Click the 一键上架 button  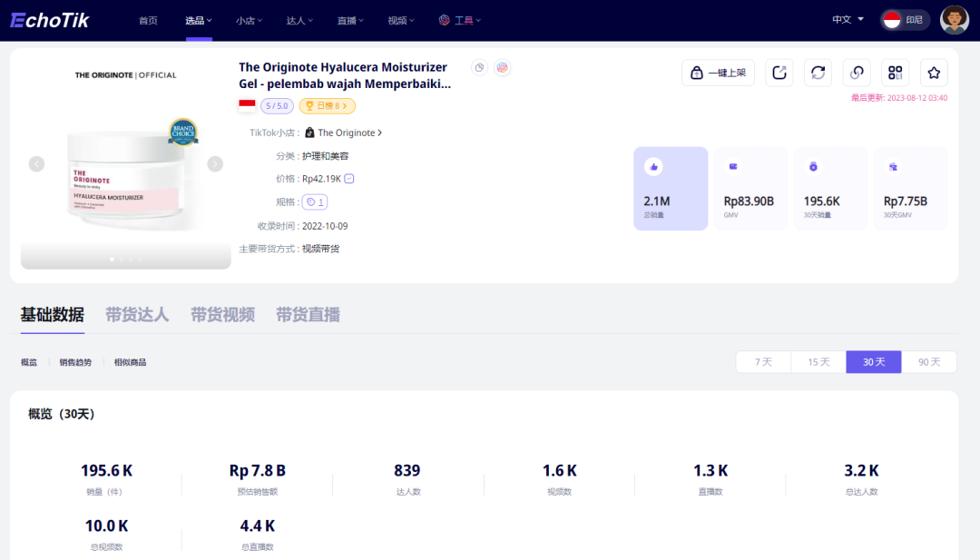718,73
